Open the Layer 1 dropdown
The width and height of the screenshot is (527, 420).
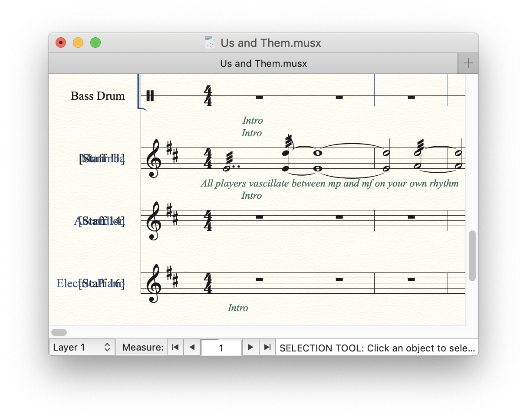(x=82, y=348)
